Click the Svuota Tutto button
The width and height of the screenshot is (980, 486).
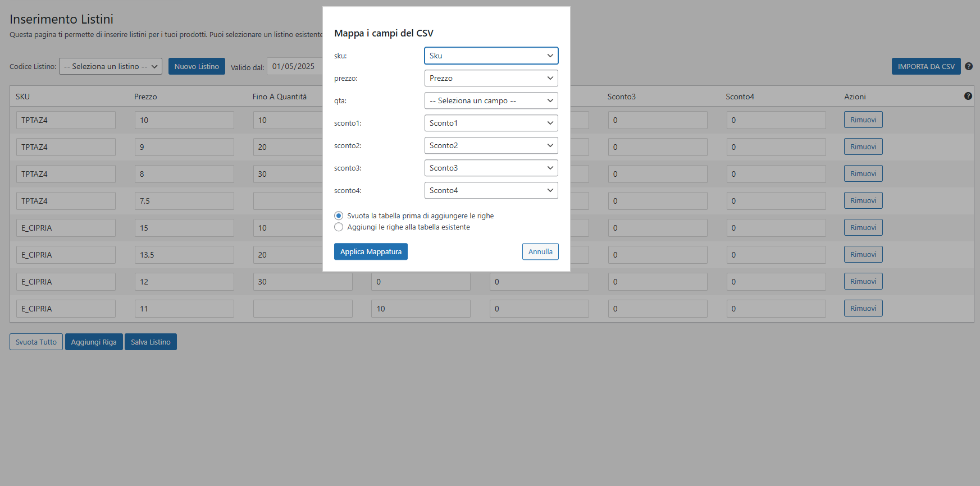tap(36, 342)
